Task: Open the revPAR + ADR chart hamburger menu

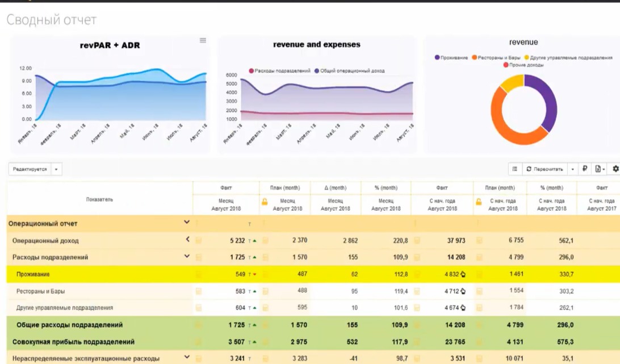Action: tap(203, 40)
